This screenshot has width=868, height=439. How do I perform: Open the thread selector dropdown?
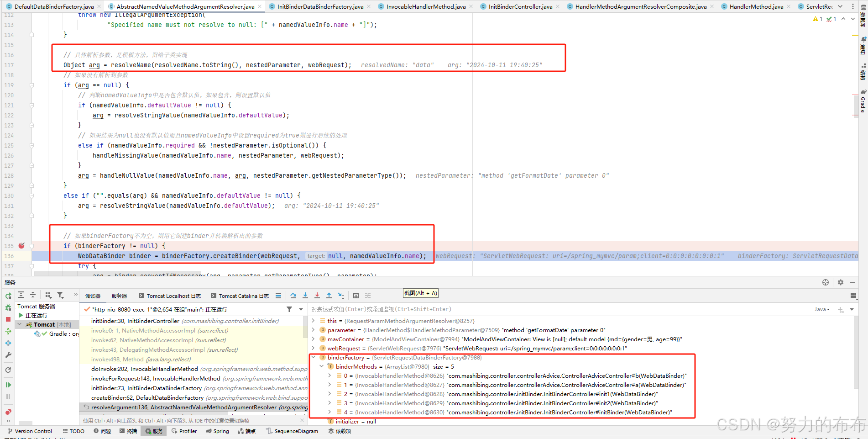pos(301,309)
